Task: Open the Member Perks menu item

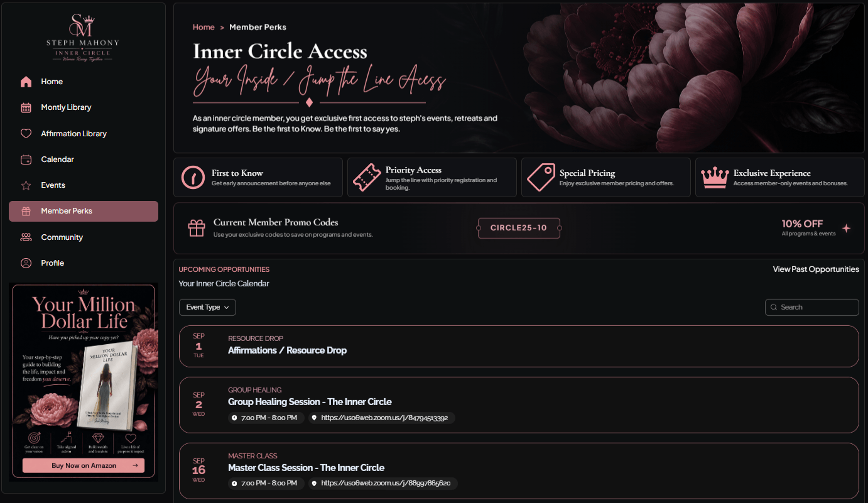Action: click(84, 211)
